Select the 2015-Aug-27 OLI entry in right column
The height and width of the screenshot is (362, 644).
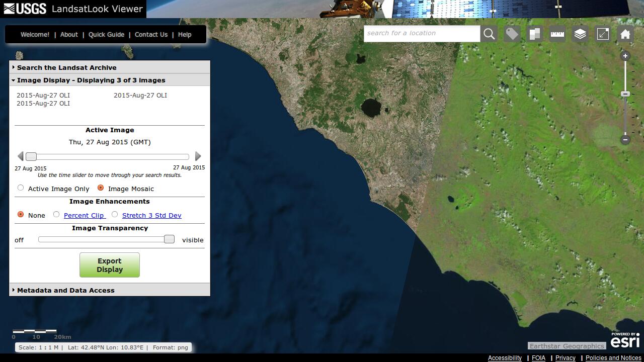tap(140, 95)
